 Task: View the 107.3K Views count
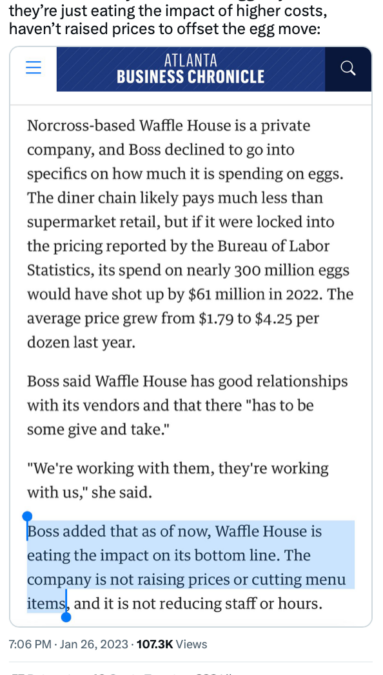[172, 644]
